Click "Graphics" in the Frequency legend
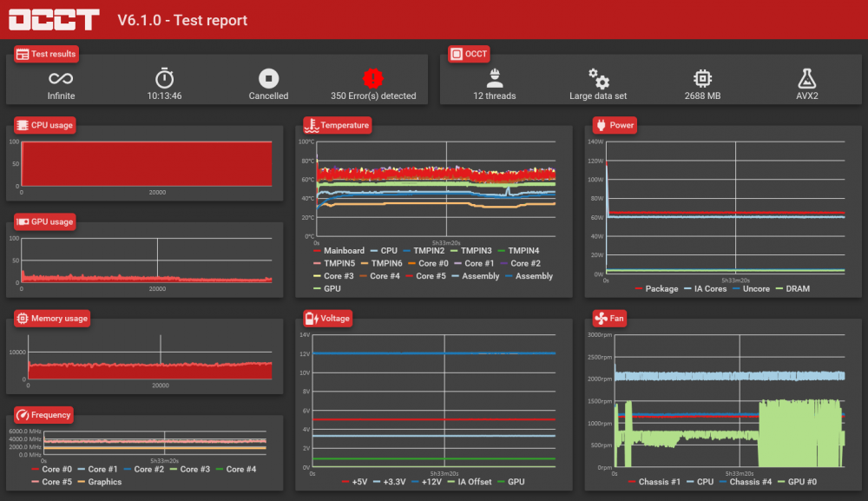 click(x=105, y=482)
